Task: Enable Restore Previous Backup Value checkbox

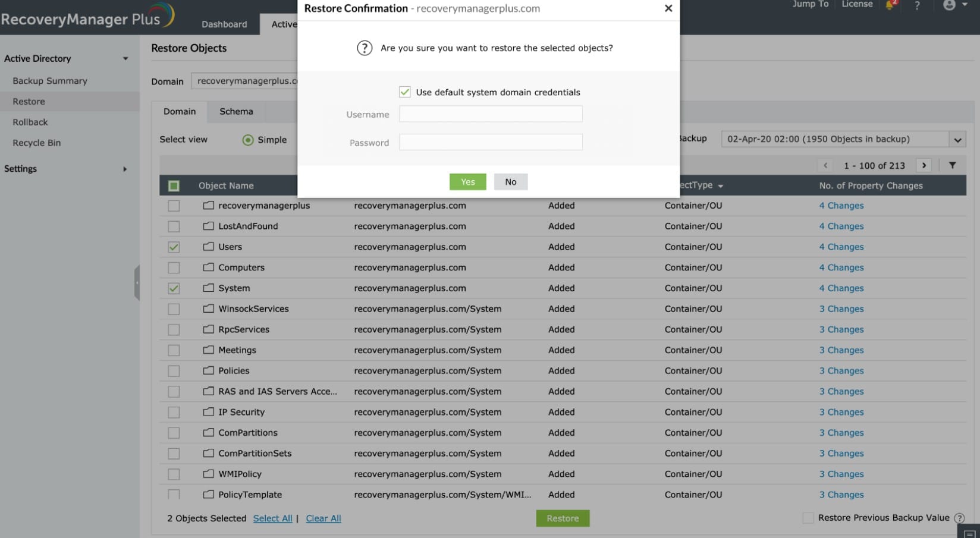Action: pos(808,518)
